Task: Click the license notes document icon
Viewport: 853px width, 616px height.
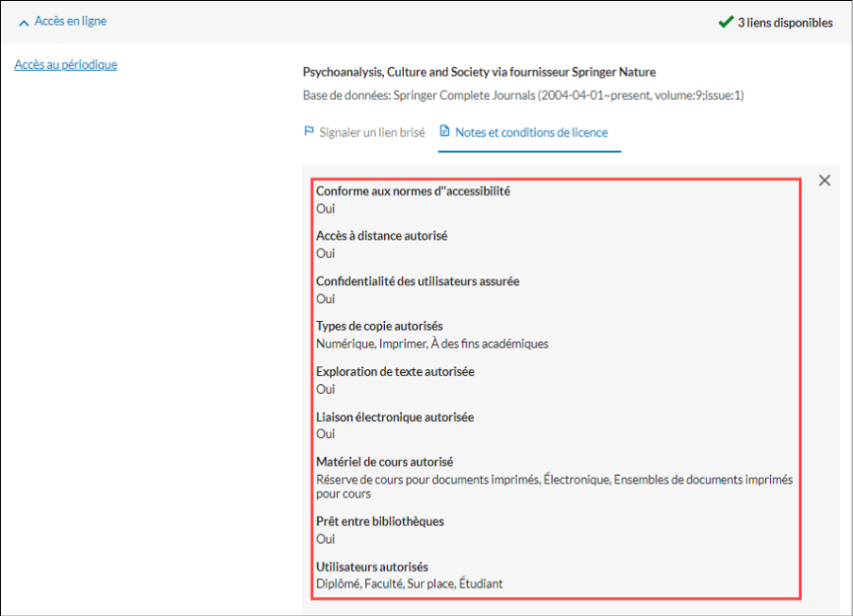Action: point(444,131)
